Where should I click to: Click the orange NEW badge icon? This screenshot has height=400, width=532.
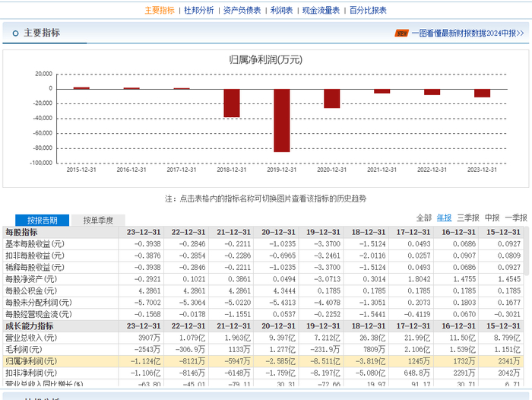[x=401, y=33]
